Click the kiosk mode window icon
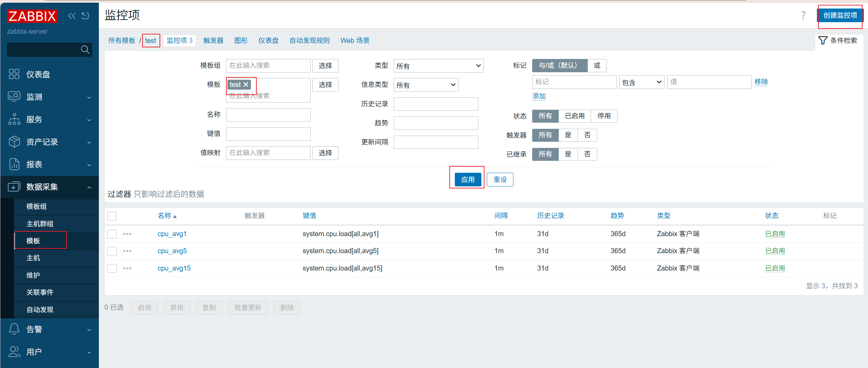Screen dimensions: 868x368 pos(85,16)
